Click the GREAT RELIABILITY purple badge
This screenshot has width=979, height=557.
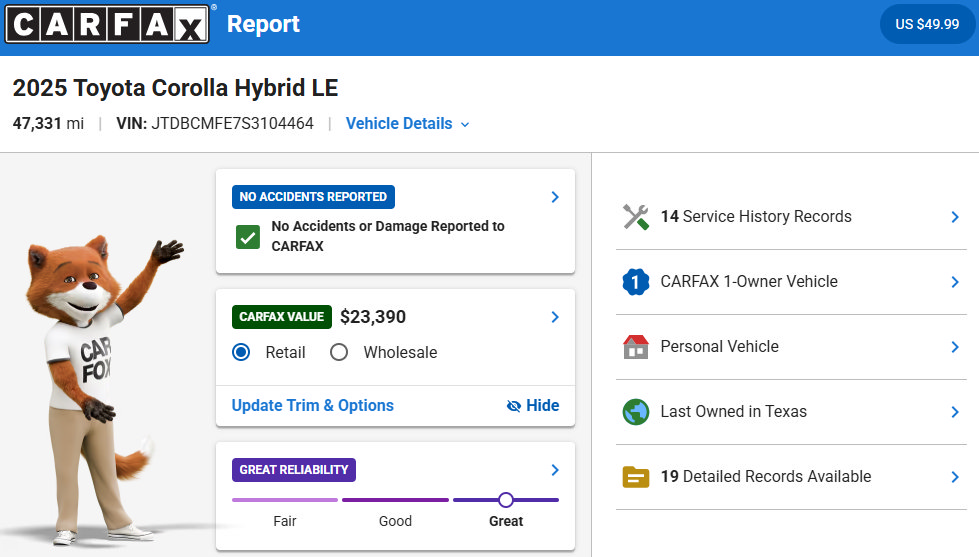pos(294,470)
